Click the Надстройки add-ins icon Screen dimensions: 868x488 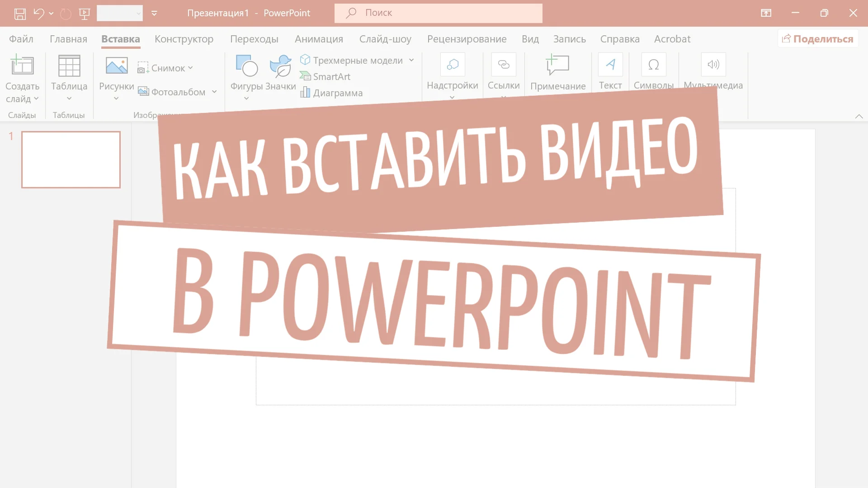point(453,65)
